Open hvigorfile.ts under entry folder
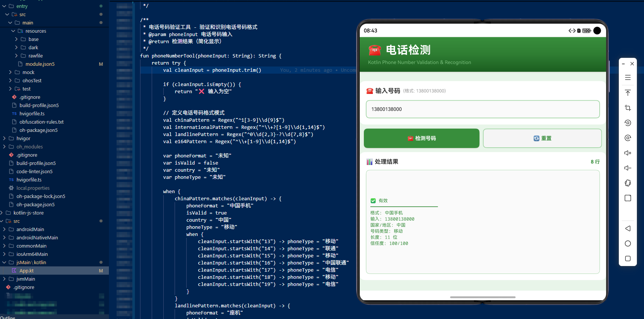 (32, 113)
